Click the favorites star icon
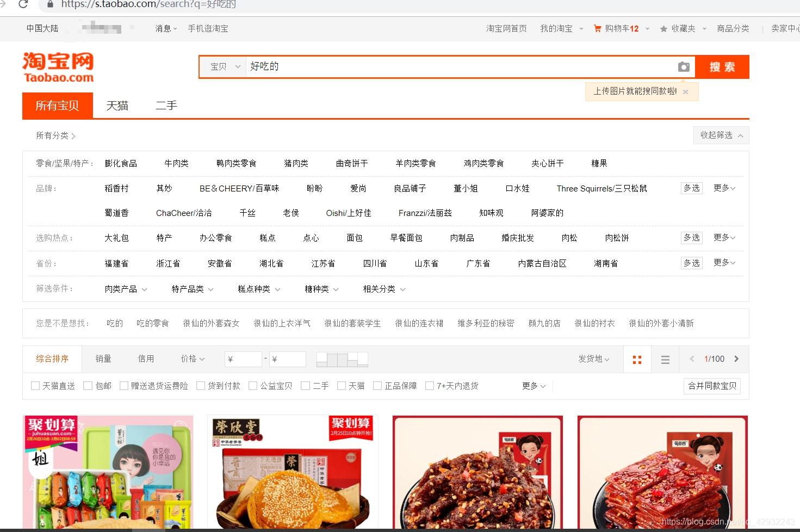The image size is (800, 532). click(663, 29)
